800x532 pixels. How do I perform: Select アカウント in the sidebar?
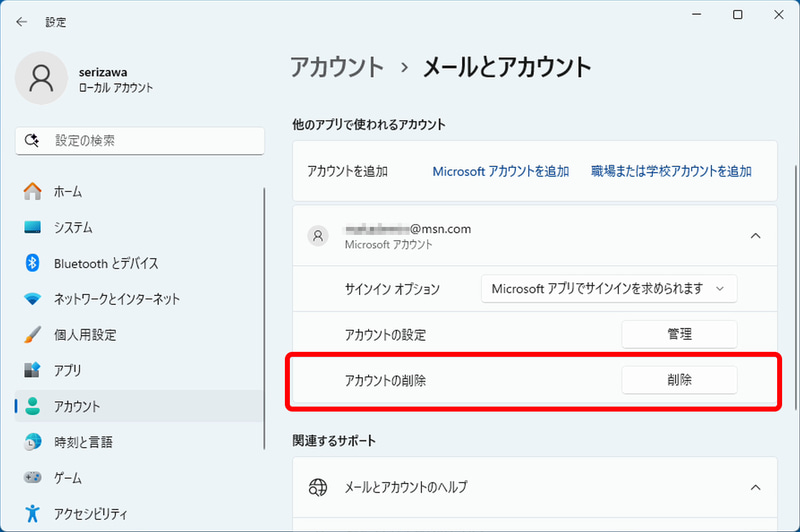coord(139,406)
